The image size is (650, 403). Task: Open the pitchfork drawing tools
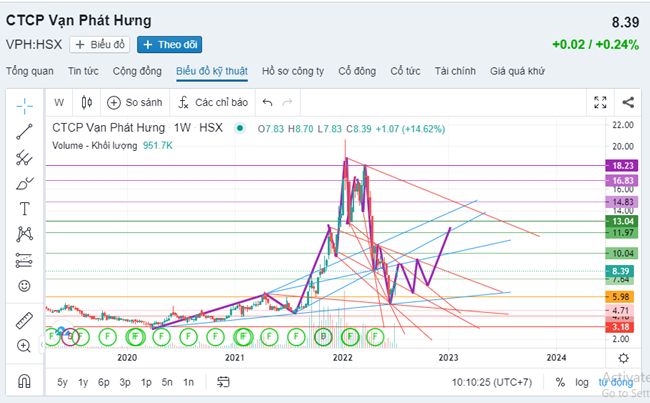24,157
